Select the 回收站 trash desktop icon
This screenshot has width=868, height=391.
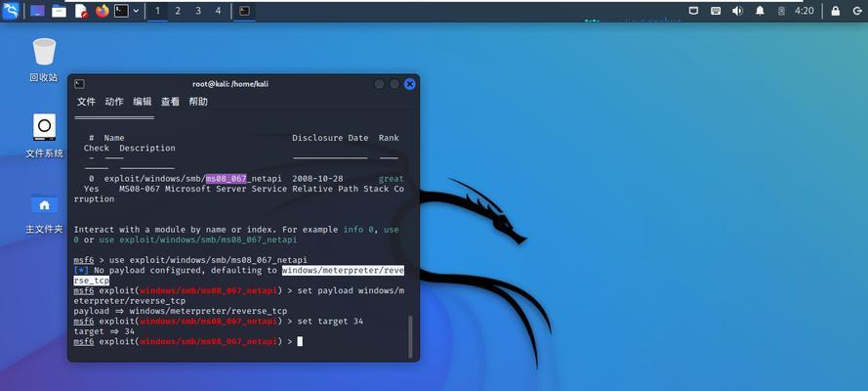point(44,60)
